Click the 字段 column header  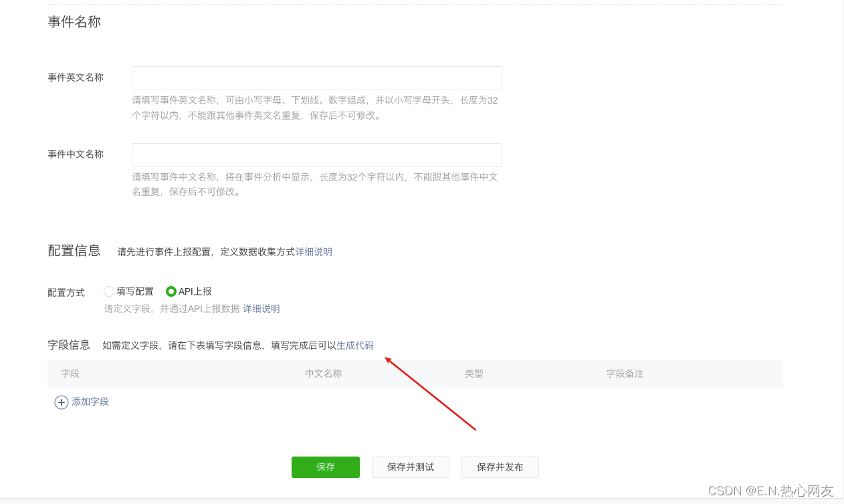tap(70, 374)
